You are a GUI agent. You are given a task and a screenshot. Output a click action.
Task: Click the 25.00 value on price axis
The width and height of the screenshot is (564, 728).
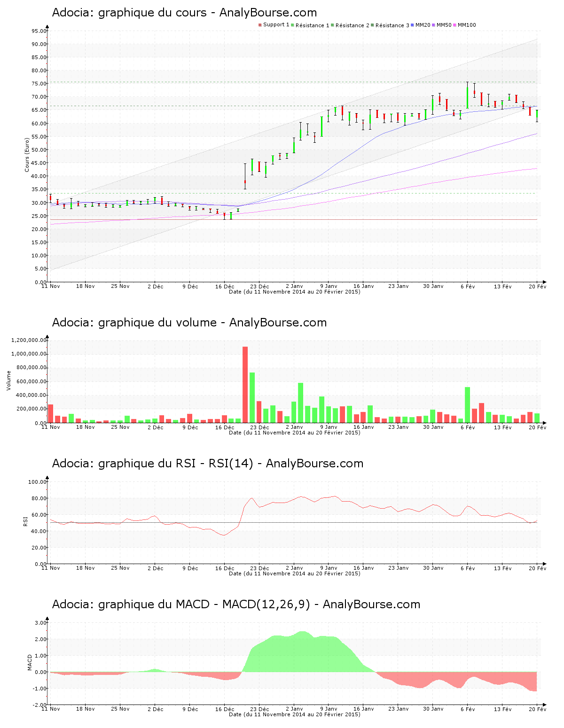pos(39,216)
